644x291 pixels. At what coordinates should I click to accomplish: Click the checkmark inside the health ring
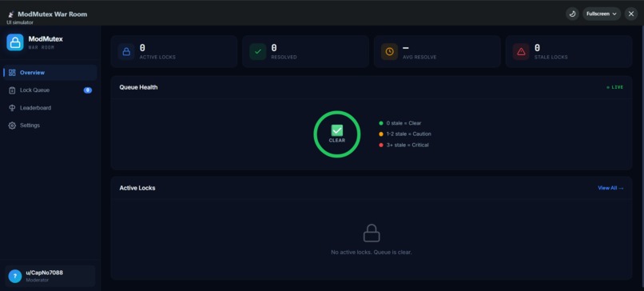(337, 130)
